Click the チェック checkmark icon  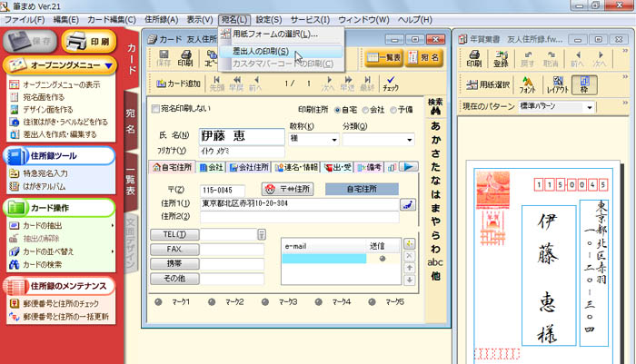pyautogui.click(x=391, y=84)
